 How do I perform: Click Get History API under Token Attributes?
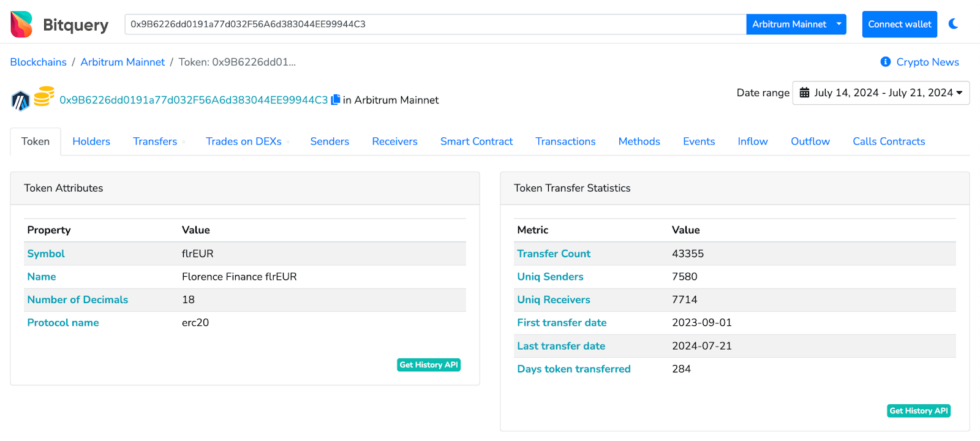tap(429, 365)
